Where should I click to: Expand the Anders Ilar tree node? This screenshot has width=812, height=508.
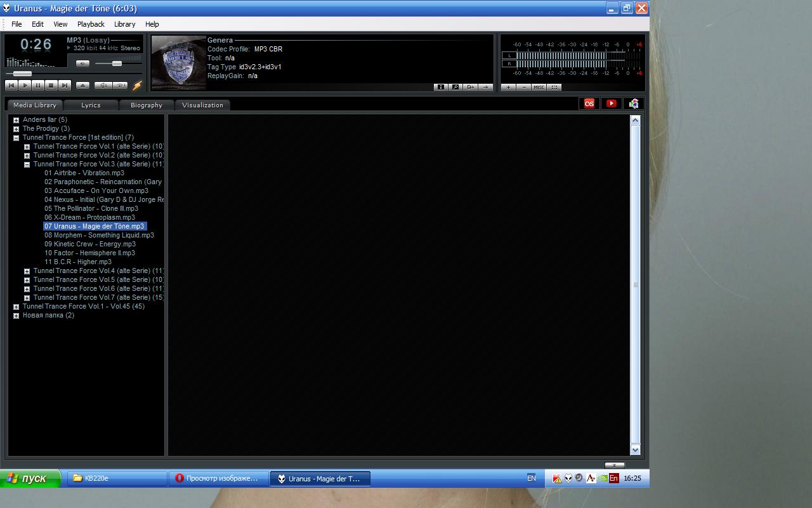[16, 120]
